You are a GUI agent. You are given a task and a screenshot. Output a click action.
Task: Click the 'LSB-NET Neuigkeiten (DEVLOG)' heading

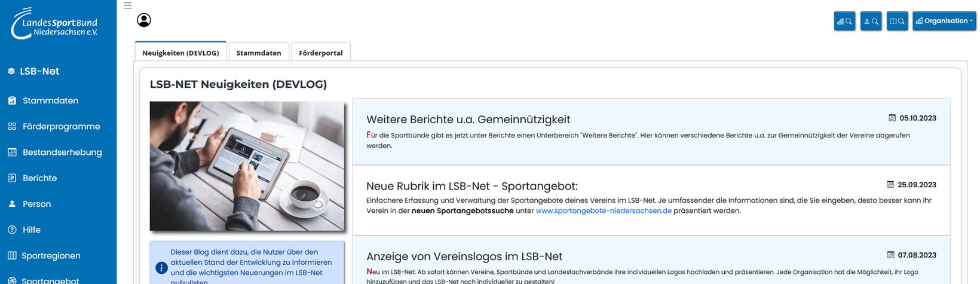pyautogui.click(x=238, y=84)
